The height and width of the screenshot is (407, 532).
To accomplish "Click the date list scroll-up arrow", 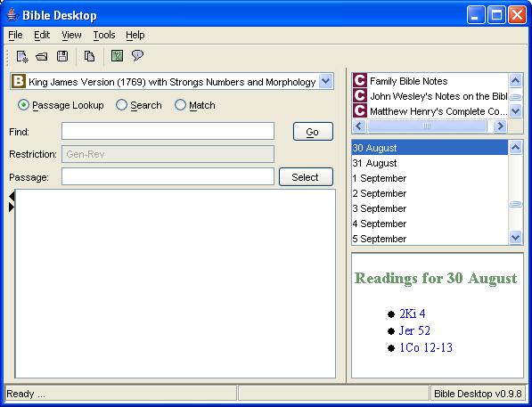I will pyautogui.click(x=515, y=148).
